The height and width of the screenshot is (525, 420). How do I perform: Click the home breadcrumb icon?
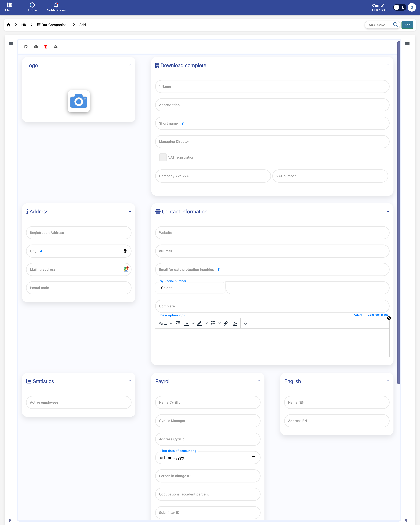(x=9, y=25)
